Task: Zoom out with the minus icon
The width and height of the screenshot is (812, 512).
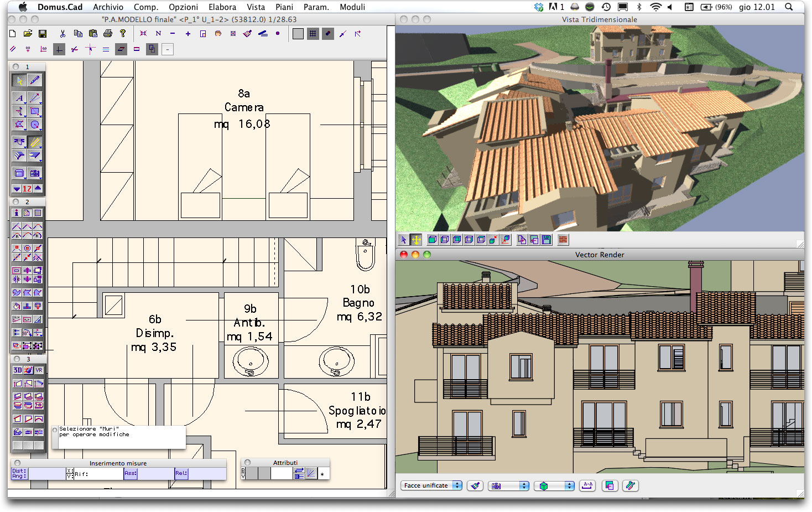Action: [x=173, y=34]
